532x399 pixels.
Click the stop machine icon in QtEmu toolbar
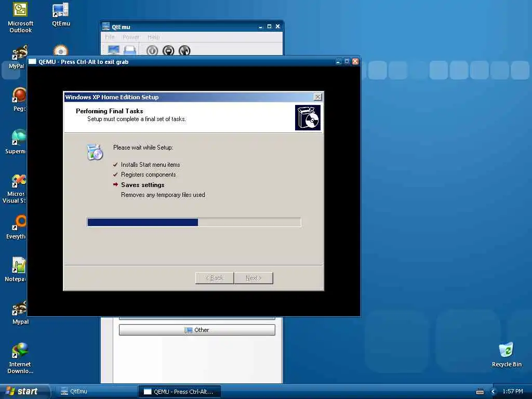coord(168,50)
